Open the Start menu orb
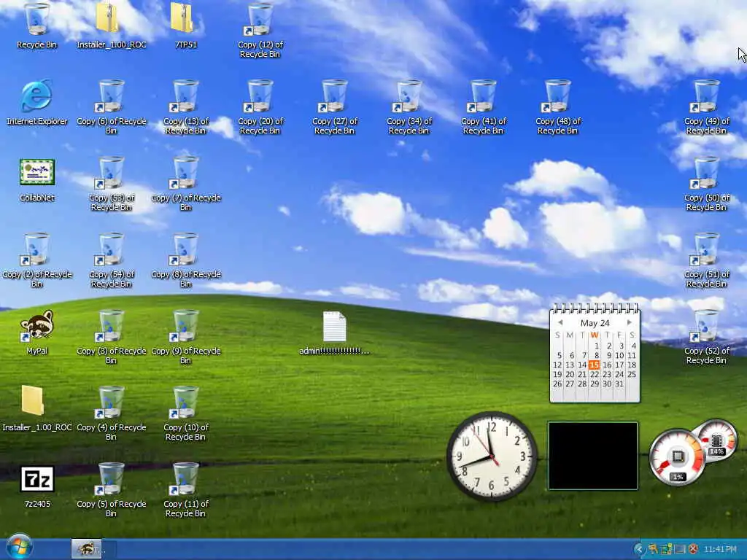 (x=18, y=547)
